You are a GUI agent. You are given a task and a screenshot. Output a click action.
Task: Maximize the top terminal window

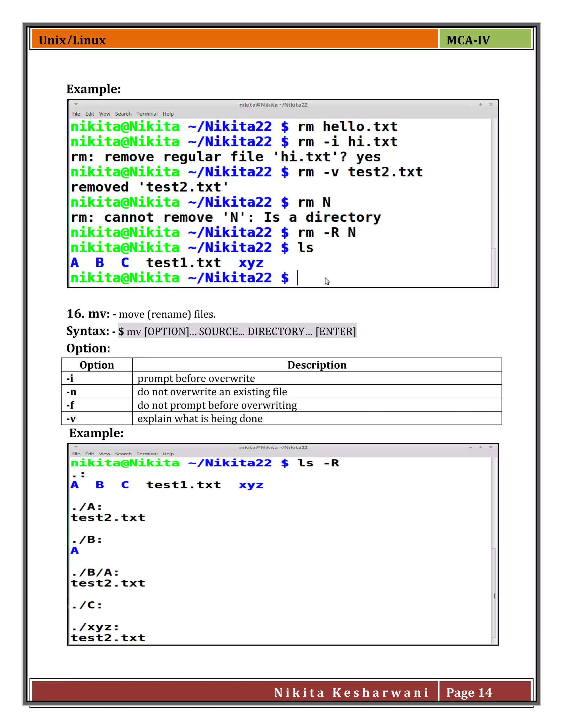click(x=481, y=105)
